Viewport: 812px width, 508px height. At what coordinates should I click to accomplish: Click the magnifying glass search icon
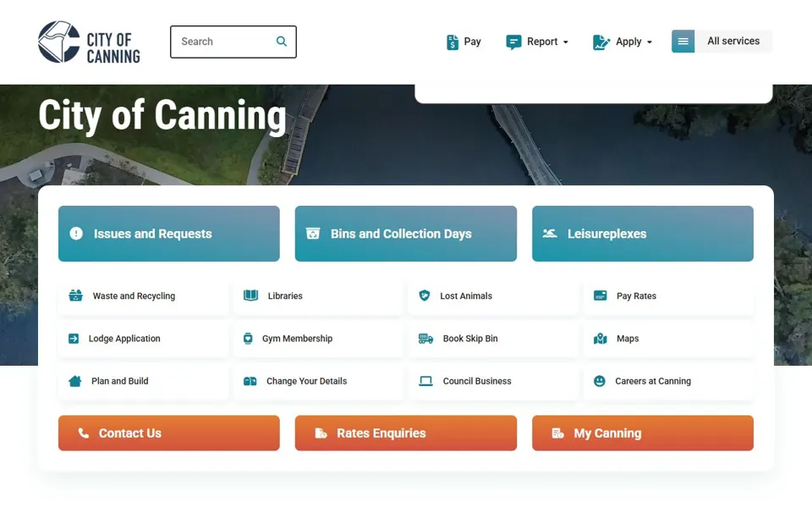point(281,41)
